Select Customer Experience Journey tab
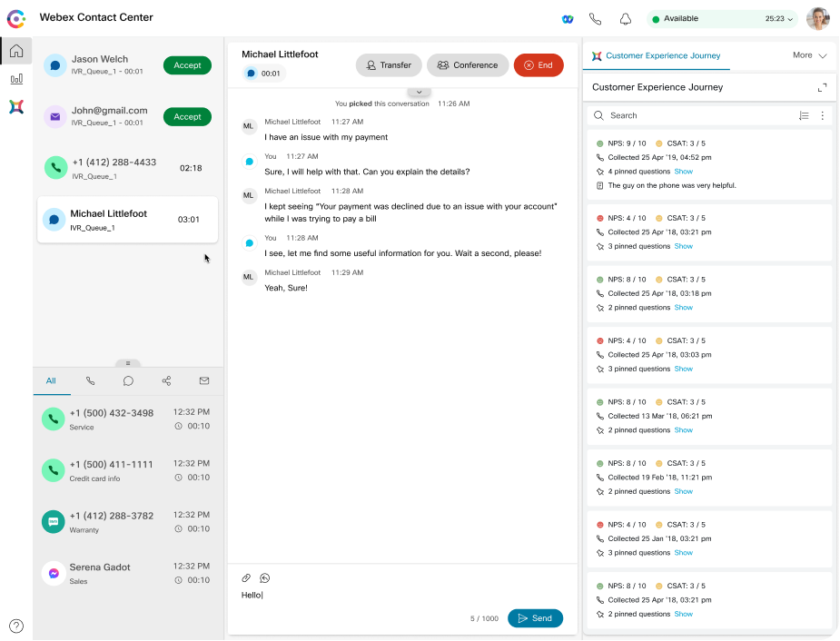This screenshot has width=840, height=641. pyautogui.click(x=657, y=55)
